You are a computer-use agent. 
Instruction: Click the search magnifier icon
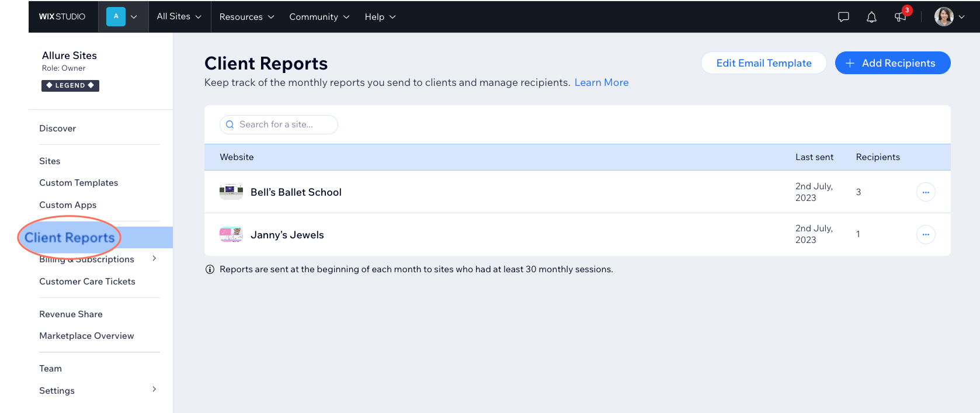230,124
